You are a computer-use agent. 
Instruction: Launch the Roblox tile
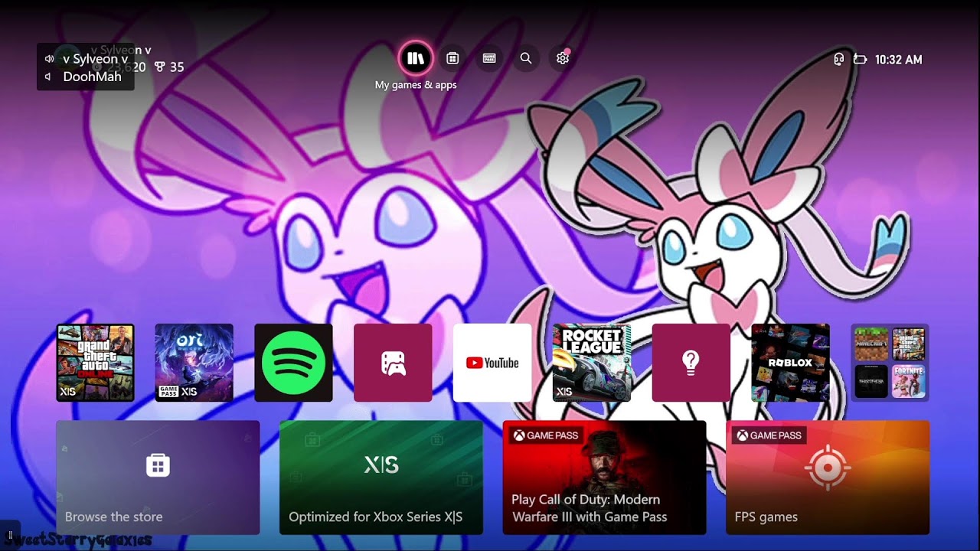click(791, 363)
